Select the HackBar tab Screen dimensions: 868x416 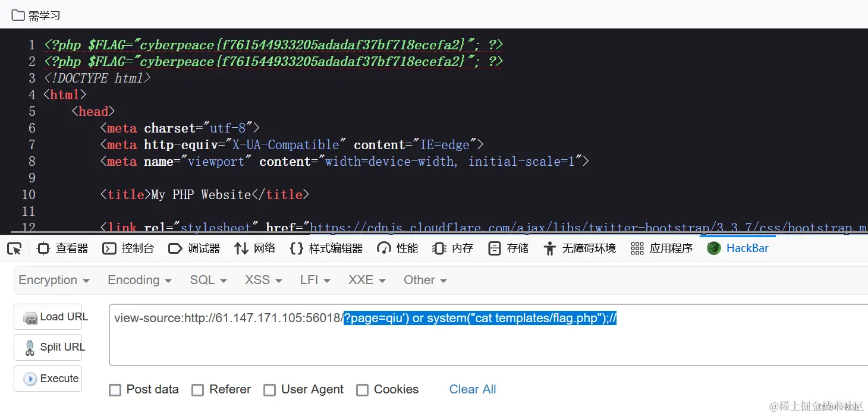[x=738, y=248]
